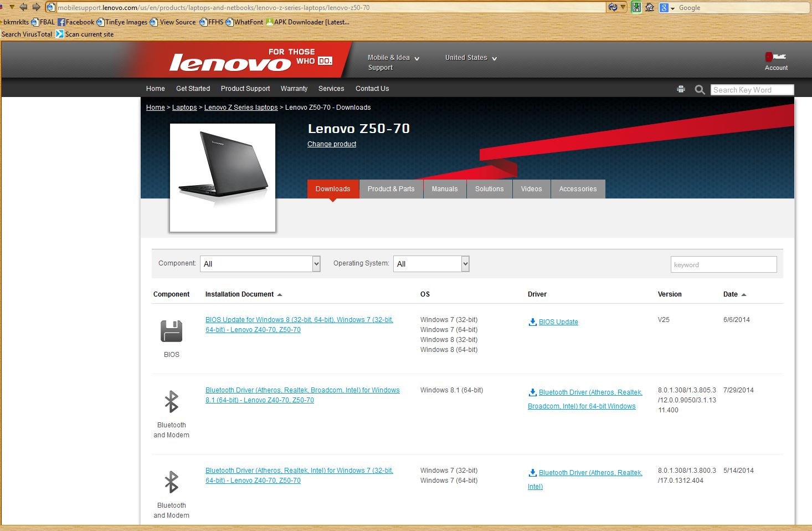Click the FBAL bookmark
812x531 pixels.
click(x=43, y=22)
